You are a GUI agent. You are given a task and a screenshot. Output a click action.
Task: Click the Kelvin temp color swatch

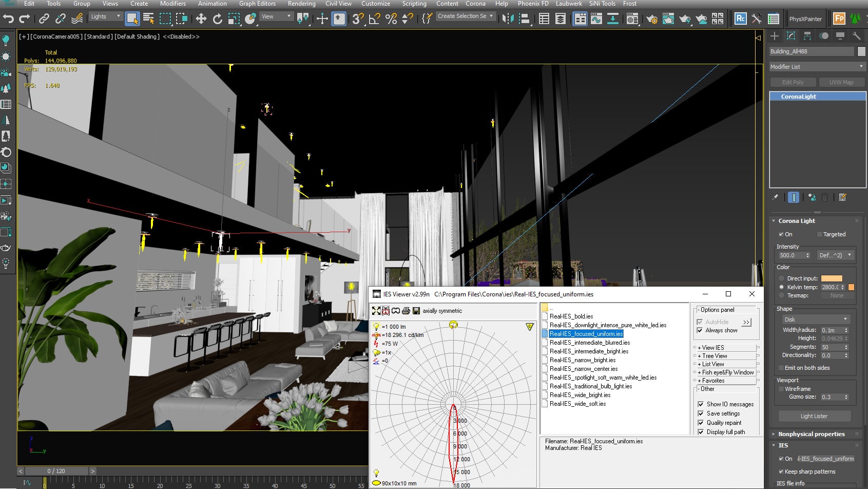(851, 287)
